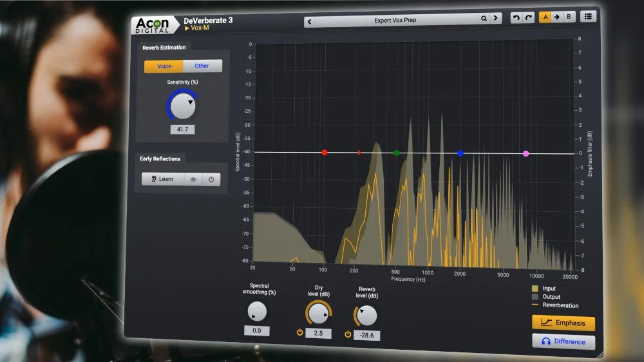Screen dimensions: 644x362
Task: Redo the last change
Action: pyautogui.click(x=529, y=17)
